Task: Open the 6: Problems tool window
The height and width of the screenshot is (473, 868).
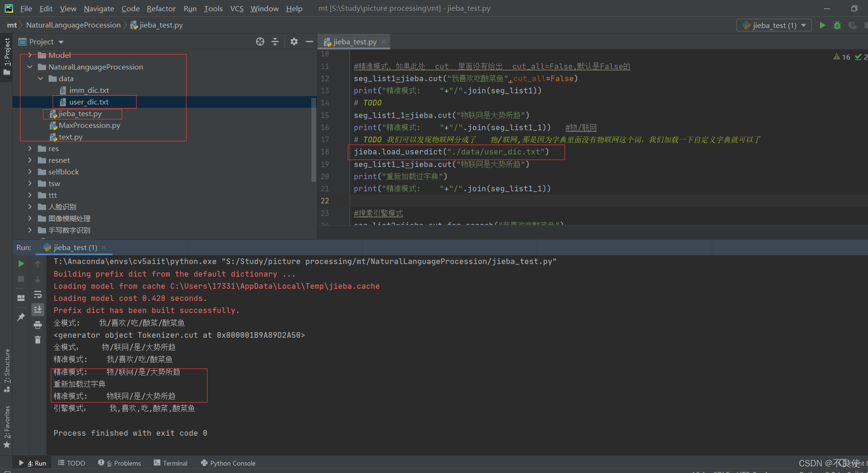Action: (x=119, y=463)
